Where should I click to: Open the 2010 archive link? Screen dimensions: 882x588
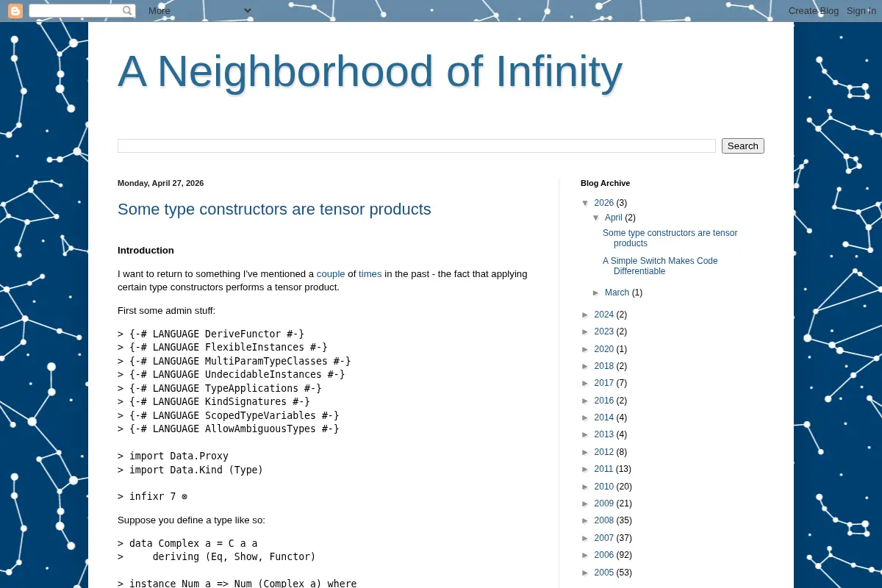pyautogui.click(x=604, y=487)
